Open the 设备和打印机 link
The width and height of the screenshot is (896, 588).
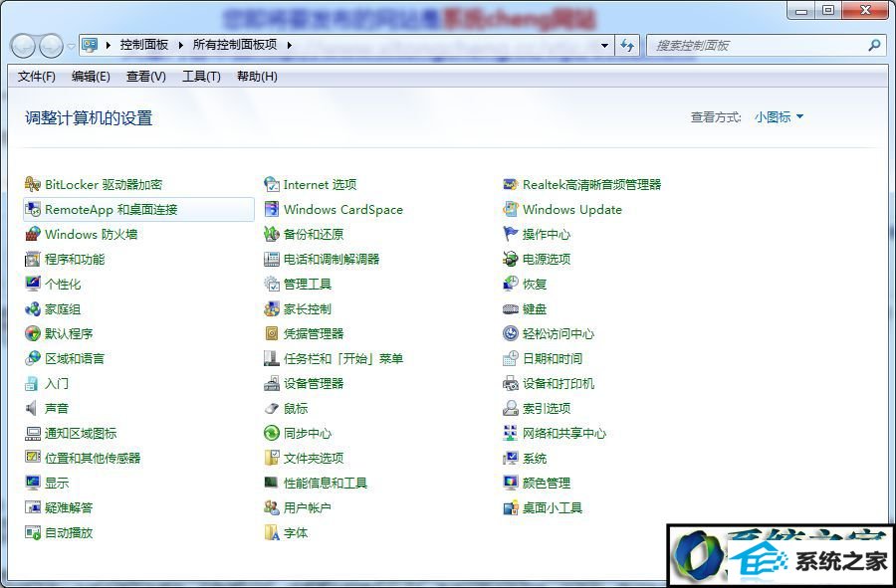(x=559, y=384)
